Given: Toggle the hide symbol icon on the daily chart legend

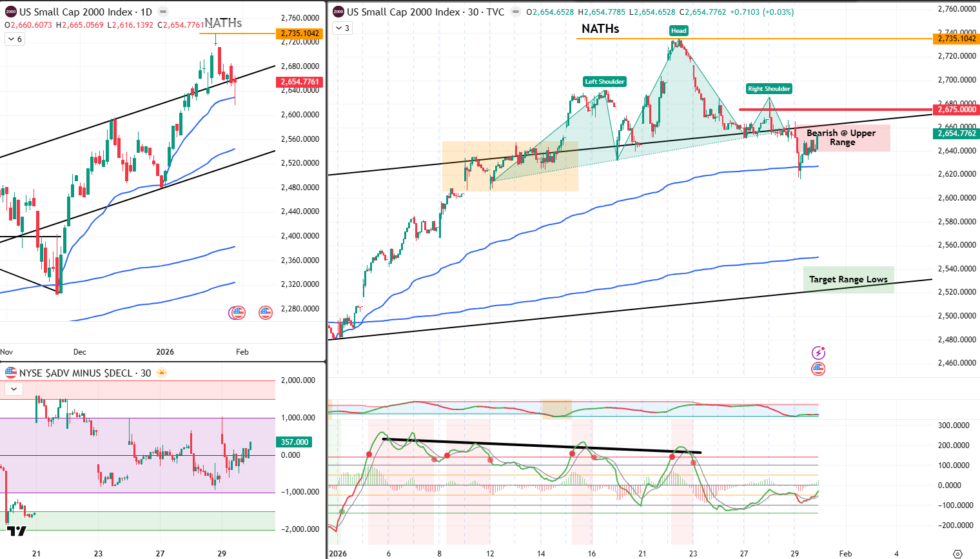Looking at the screenshot, I should pyautogui.click(x=164, y=11).
